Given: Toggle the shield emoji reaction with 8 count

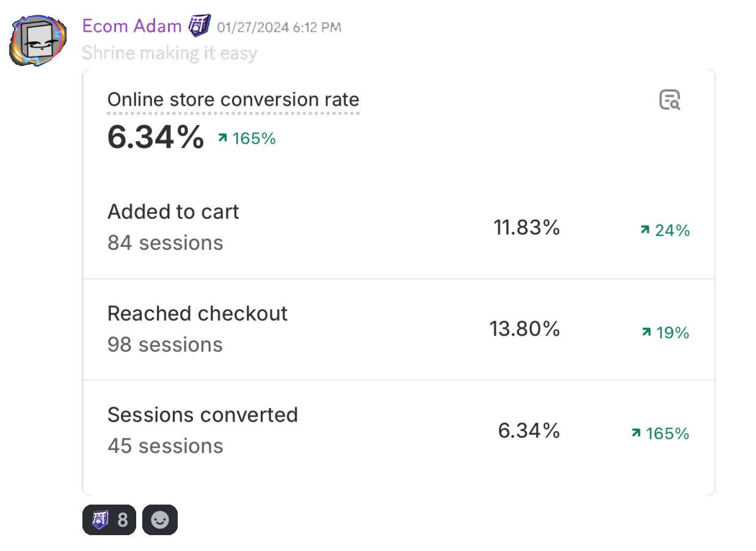Looking at the screenshot, I should pos(109,520).
